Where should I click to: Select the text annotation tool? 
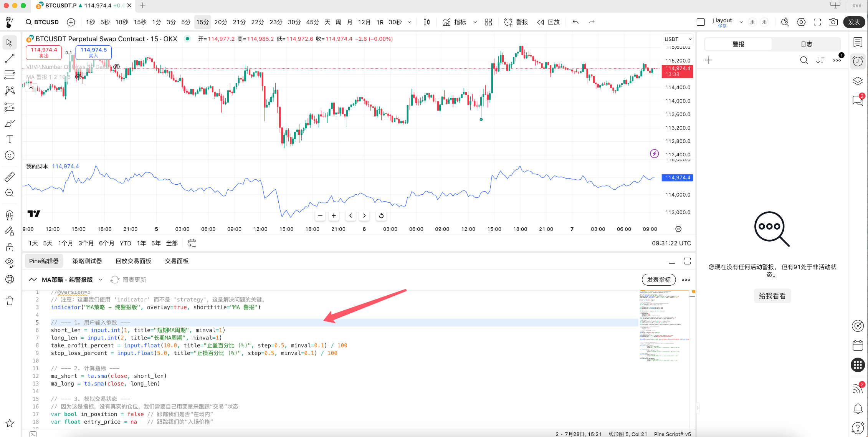pos(10,139)
